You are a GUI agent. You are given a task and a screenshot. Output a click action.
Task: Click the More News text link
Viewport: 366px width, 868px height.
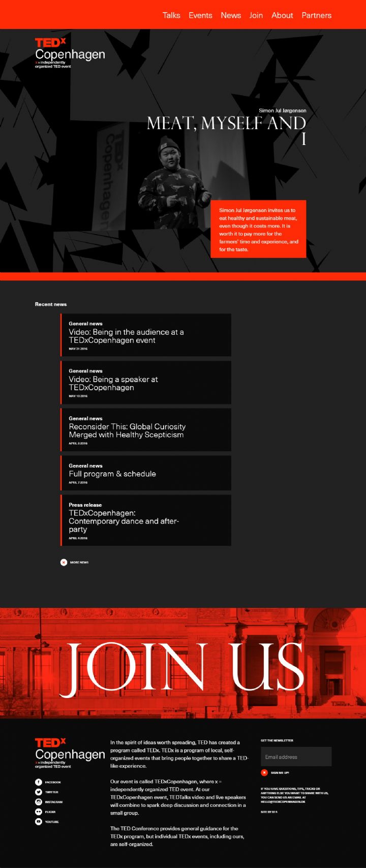[79, 562]
